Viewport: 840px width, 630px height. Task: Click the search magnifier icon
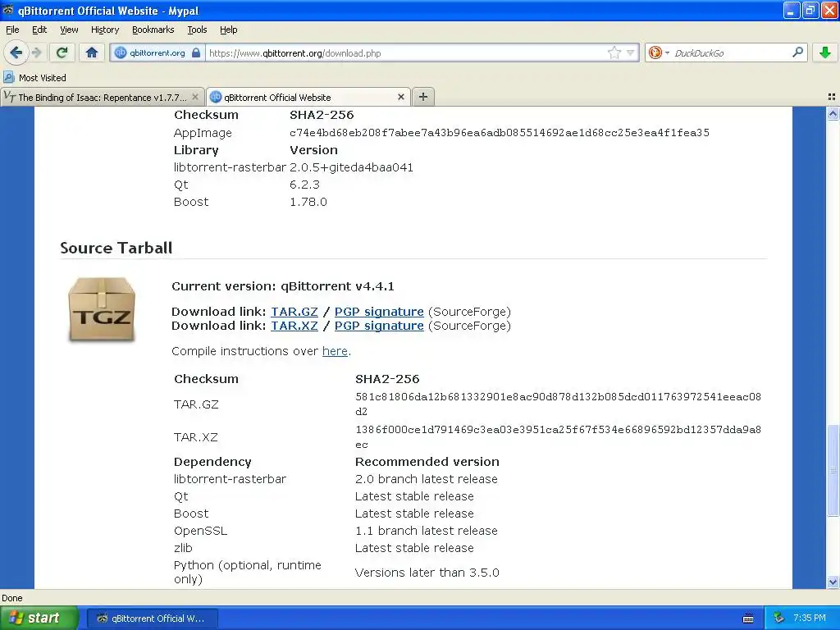coord(797,52)
